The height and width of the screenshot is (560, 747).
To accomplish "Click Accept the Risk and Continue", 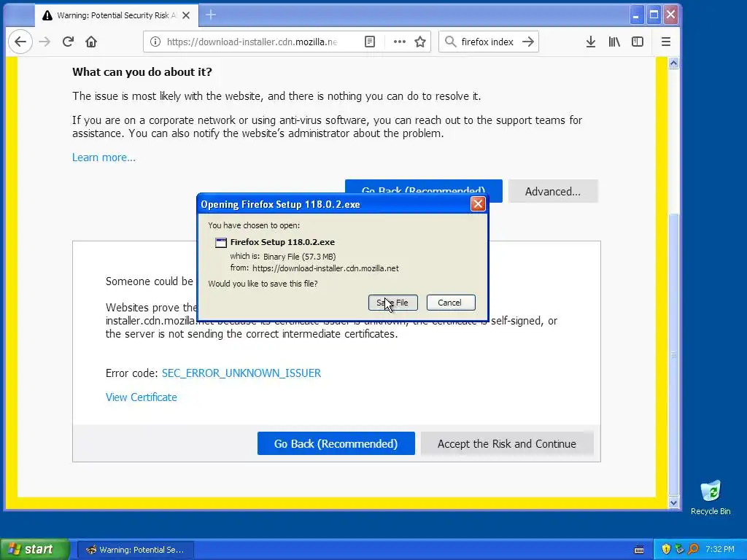I will (x=507, y=444).
